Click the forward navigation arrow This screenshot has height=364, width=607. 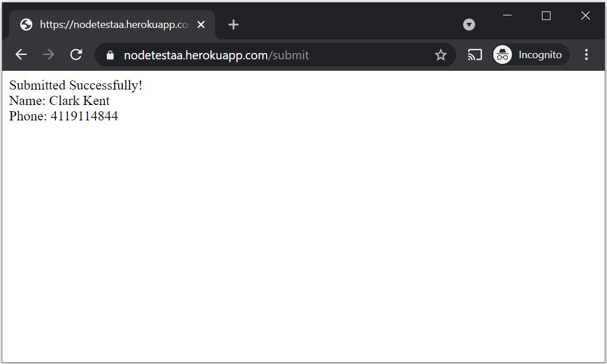click(x=48, y=54)
